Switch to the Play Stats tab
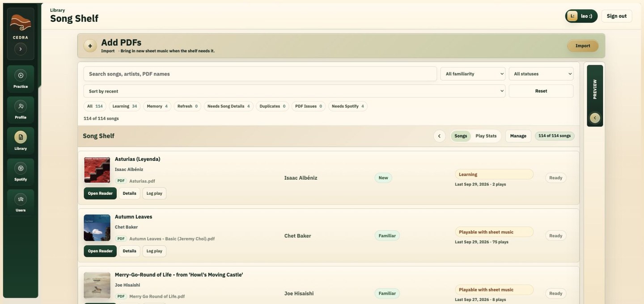 pos(486,136)
